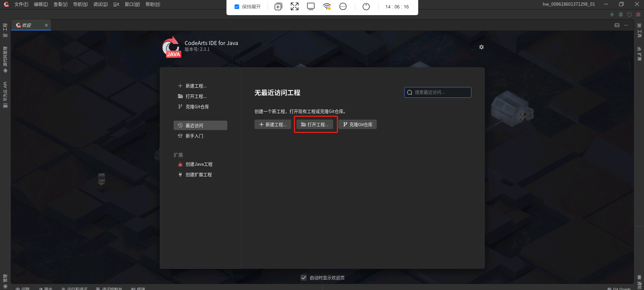Open the editor's more actions (…) menu
The image size is (644, 290).
(x=626, y=25)
